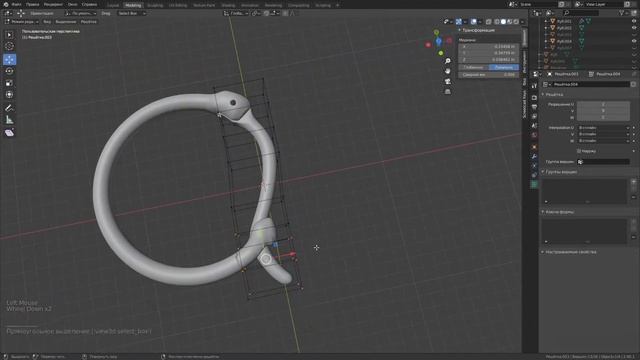This screenshot has height=360, width=640.
Task: Click the Средний вес slider
Action: (x=489, y=75)
